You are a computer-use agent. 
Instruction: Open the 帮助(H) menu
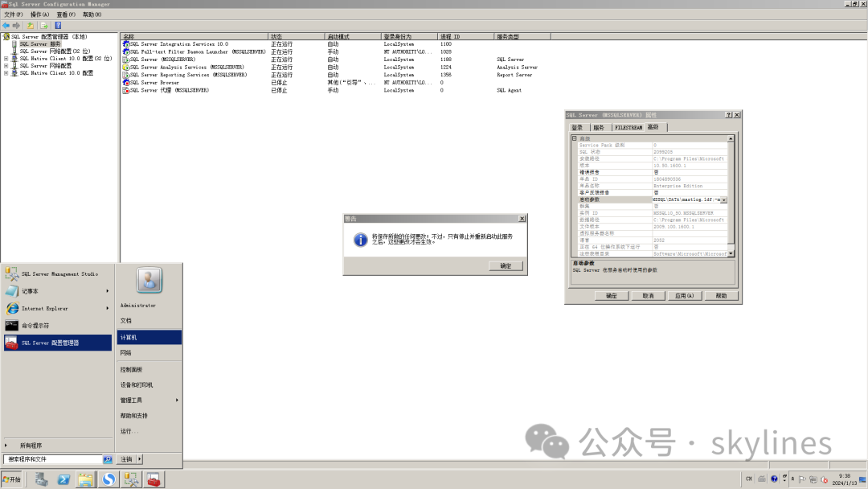(x=92, y=14)
